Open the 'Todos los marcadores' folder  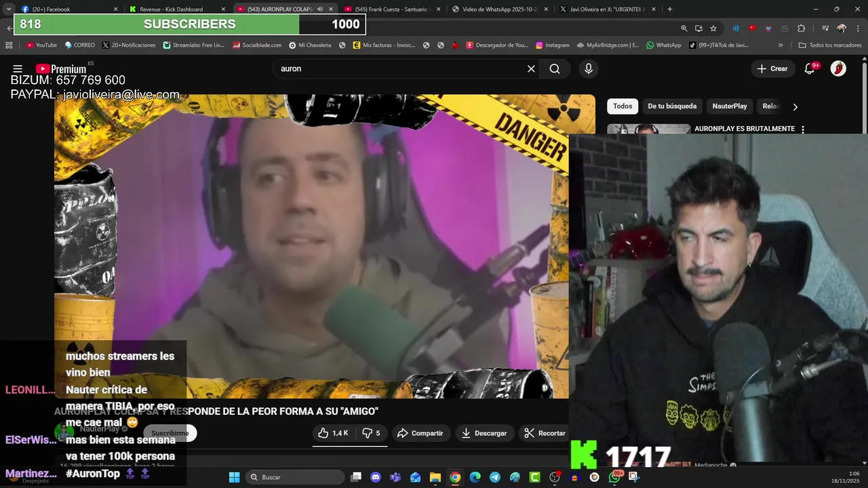coord(830,45)
